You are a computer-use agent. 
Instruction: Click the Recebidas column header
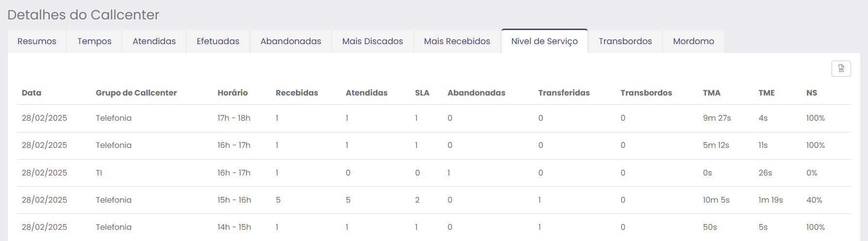click(x=297, y=93)
